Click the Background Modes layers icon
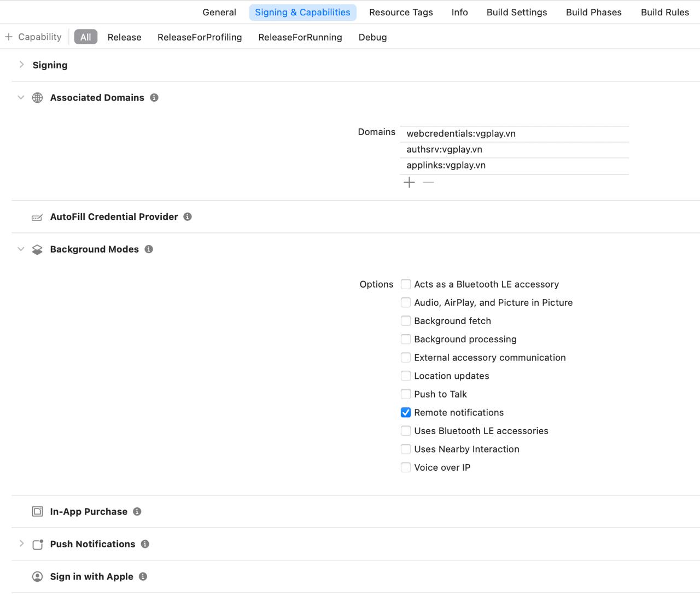This screenshot has width=700, height=614. point(37,249)
